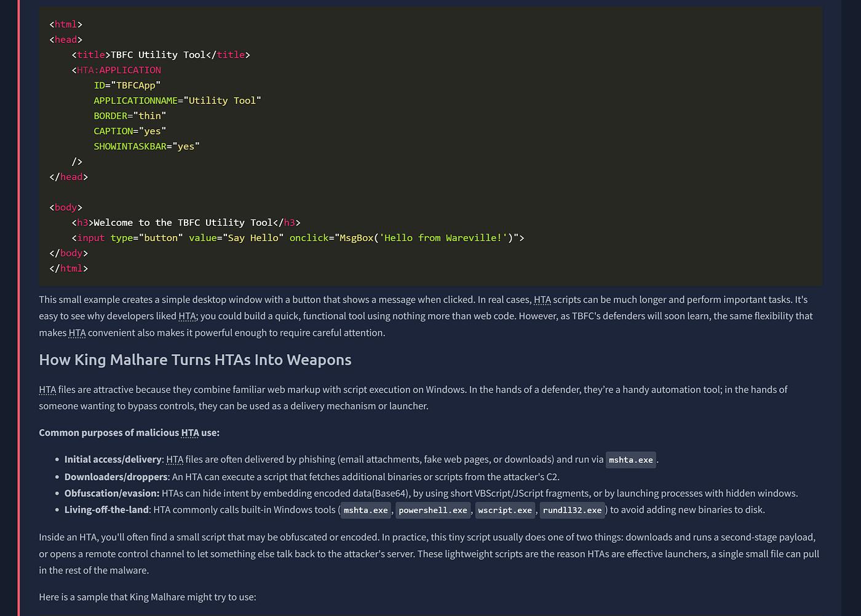
Task: Click the closing </html> tag line
Action: 69,268
